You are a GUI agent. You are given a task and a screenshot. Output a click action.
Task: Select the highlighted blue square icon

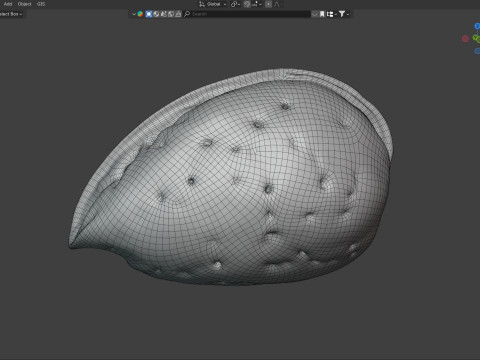tap(149, 14)
